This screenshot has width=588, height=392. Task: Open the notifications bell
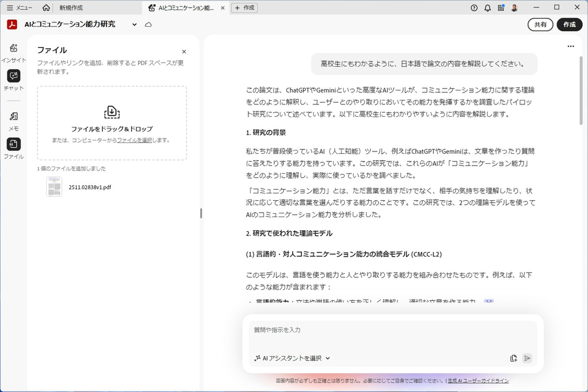488,8
